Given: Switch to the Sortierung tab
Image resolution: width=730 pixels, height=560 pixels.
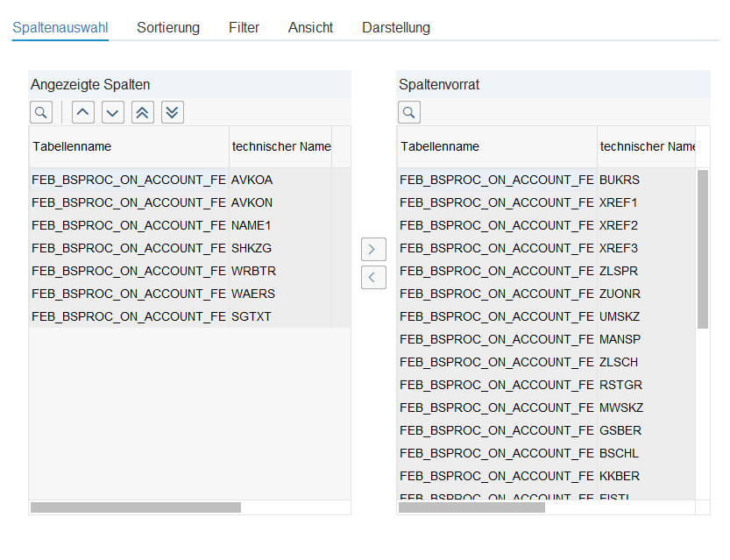Looking at the screenshot, I should [168, 27].
